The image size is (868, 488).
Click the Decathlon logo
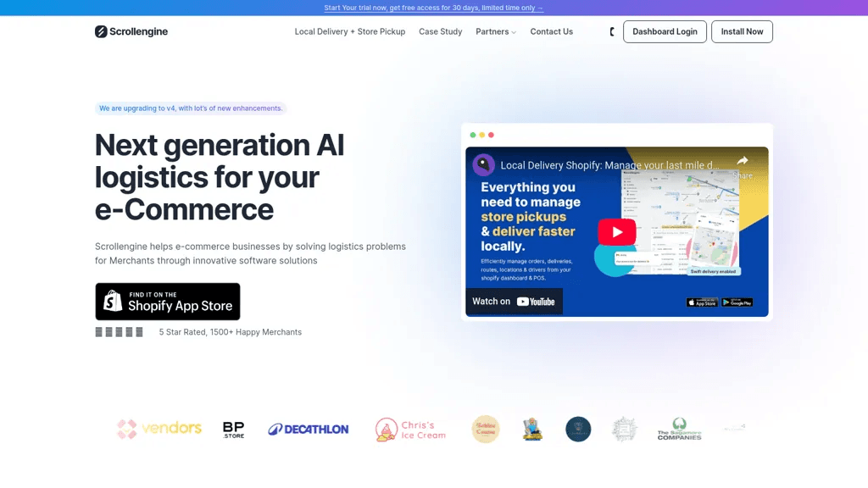click(309, 430)
